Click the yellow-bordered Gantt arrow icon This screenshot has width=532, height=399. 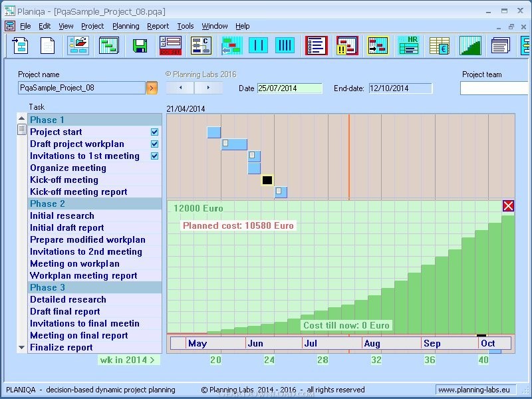click(x=378, y=45)
